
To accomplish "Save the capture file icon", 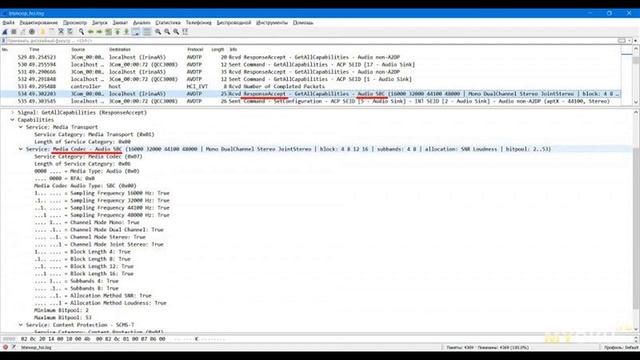I will pos(51,32).
